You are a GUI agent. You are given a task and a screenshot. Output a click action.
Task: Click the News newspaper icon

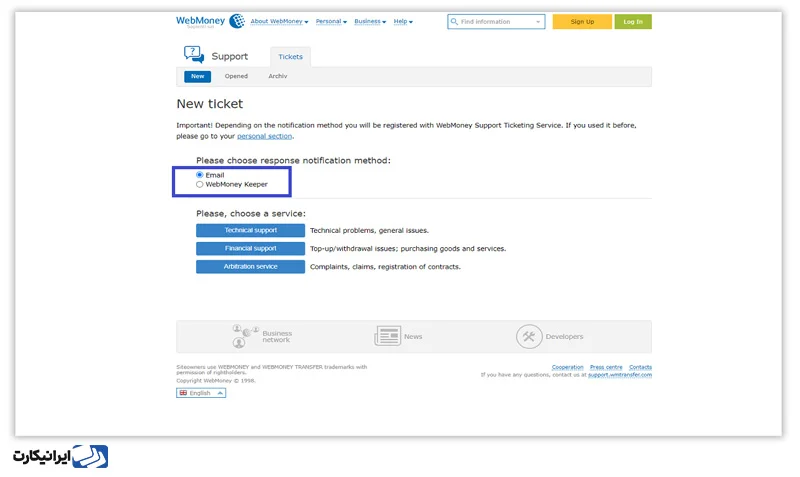(x=388, y=336)
